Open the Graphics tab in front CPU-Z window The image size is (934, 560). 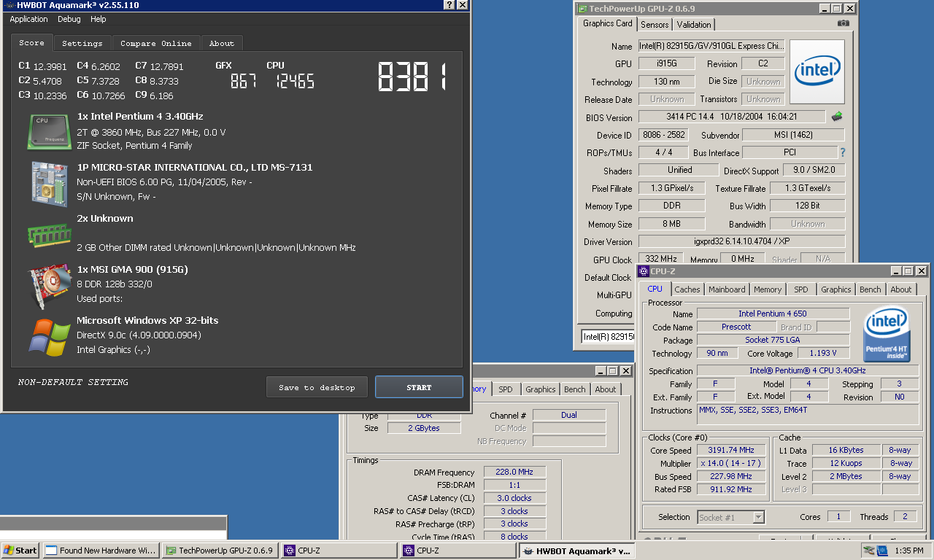(835, 289)
